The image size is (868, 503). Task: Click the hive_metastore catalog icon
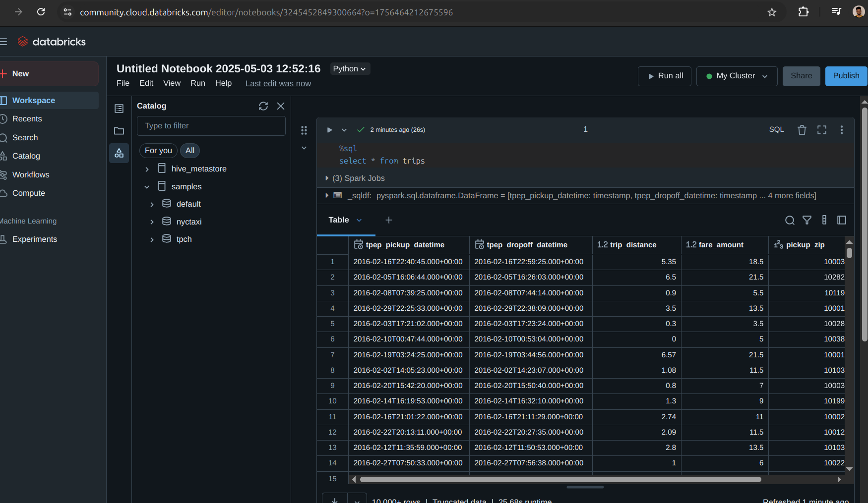coord(162,168)
